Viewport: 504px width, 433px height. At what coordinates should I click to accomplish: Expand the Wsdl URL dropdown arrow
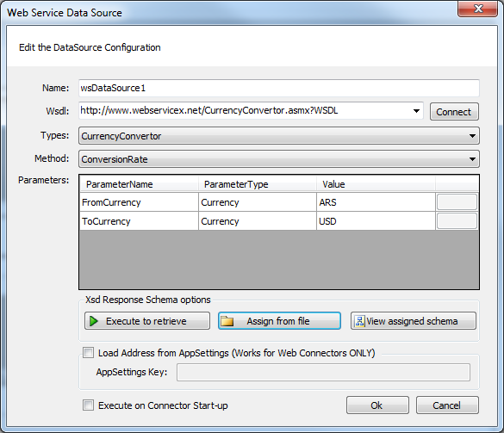416,111
